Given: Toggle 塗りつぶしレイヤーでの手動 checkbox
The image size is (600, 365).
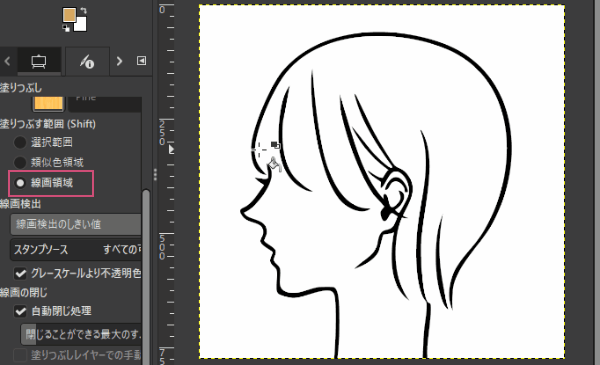Looking at the screenshot, I should (x=20, y=355).
